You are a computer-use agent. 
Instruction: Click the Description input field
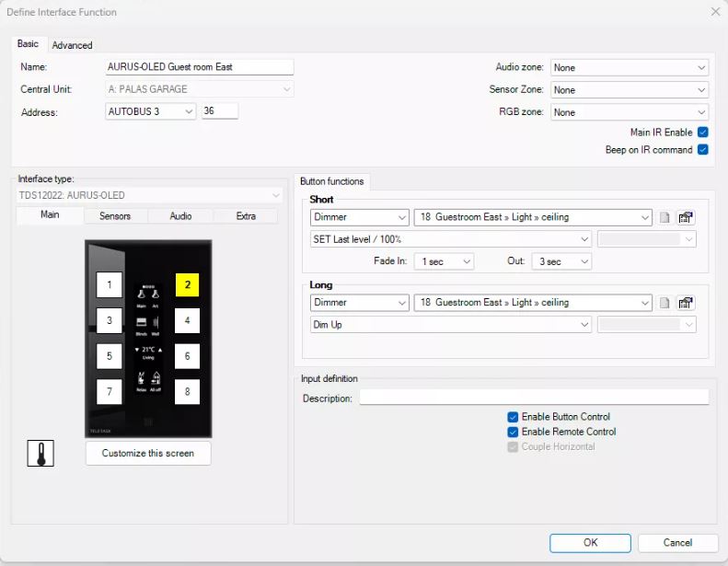click(534, 398)
